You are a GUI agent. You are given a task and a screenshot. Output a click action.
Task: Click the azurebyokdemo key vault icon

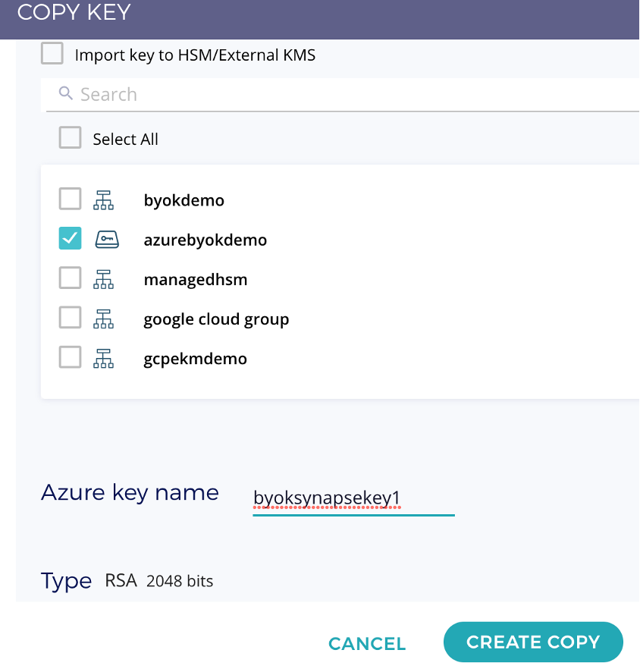coord(107,239)
